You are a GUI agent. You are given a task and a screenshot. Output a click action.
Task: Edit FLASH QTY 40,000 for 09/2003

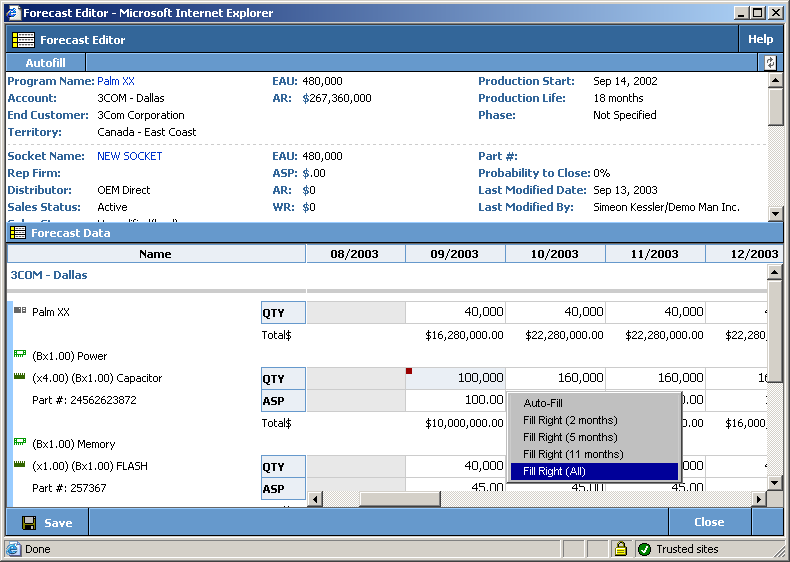tap(455, 466)
